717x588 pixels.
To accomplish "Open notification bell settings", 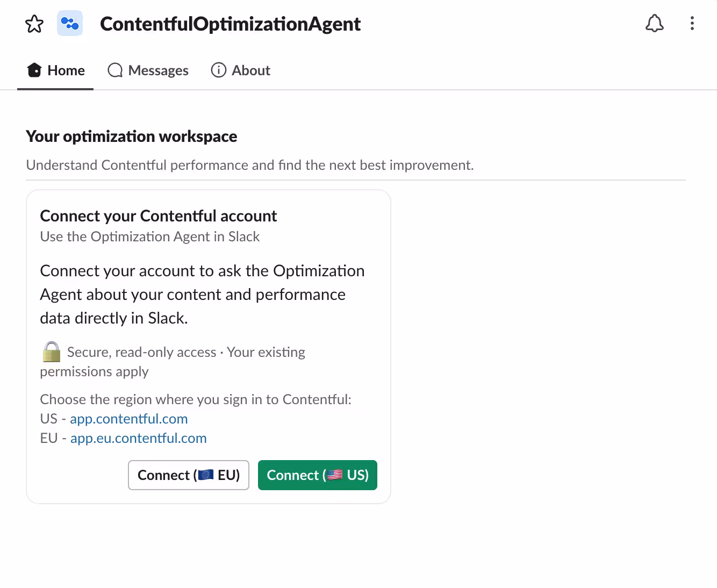I will 654,24.
